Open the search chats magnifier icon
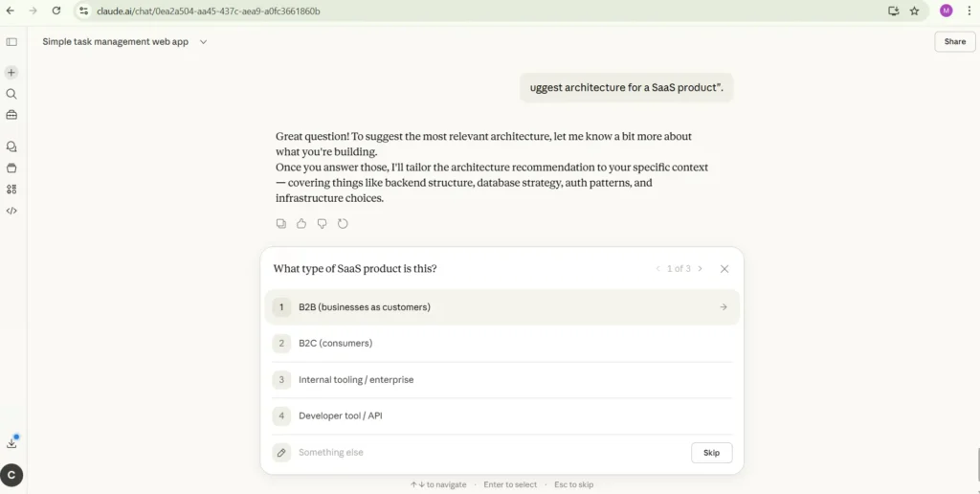Screen dimensions: 980x494 (11, 94)
